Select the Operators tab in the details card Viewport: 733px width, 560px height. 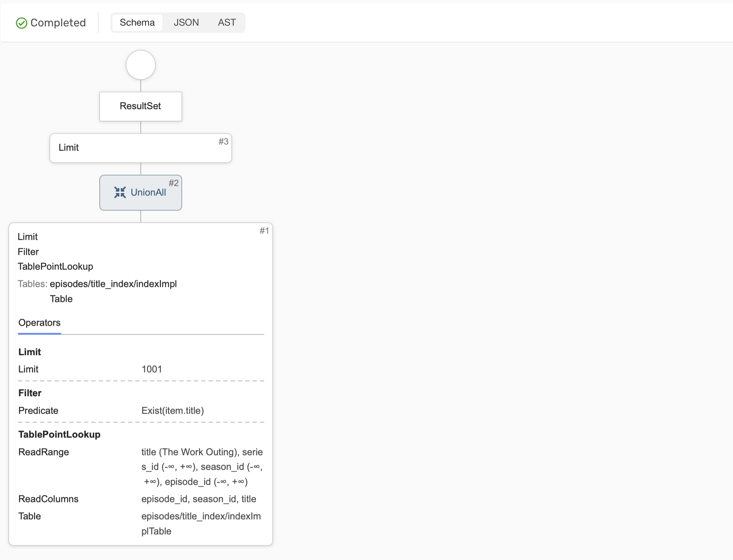click(39, 323)
